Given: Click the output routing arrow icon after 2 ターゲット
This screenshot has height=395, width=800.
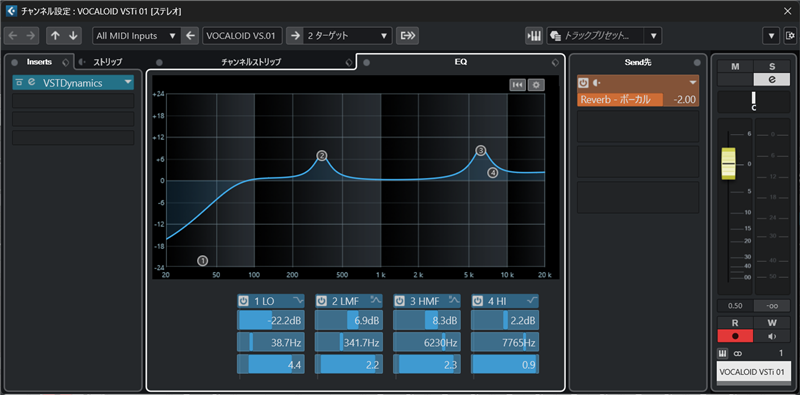Looking at the screenshot, I should pos(408,36).
